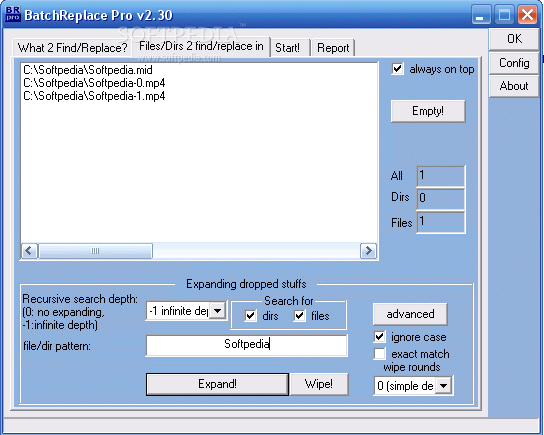Click the All count field
This screenshot has height=435, width=544.
(441, 176)
